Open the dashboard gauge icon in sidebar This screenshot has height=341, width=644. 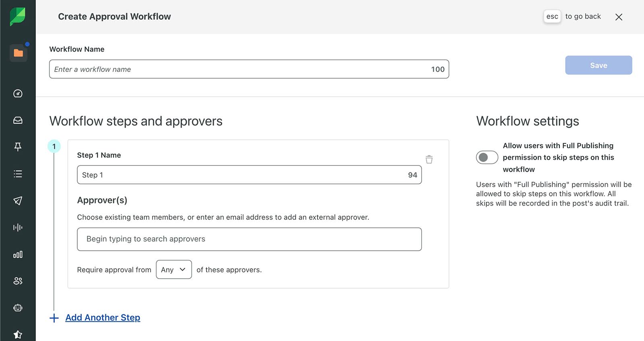pos(18,94)
